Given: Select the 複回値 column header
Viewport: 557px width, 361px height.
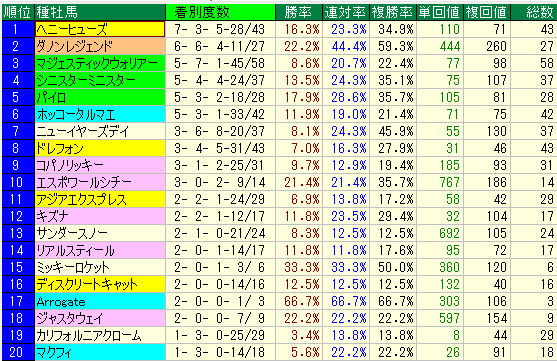Looking at the screenshot, I should coord(487,12).
